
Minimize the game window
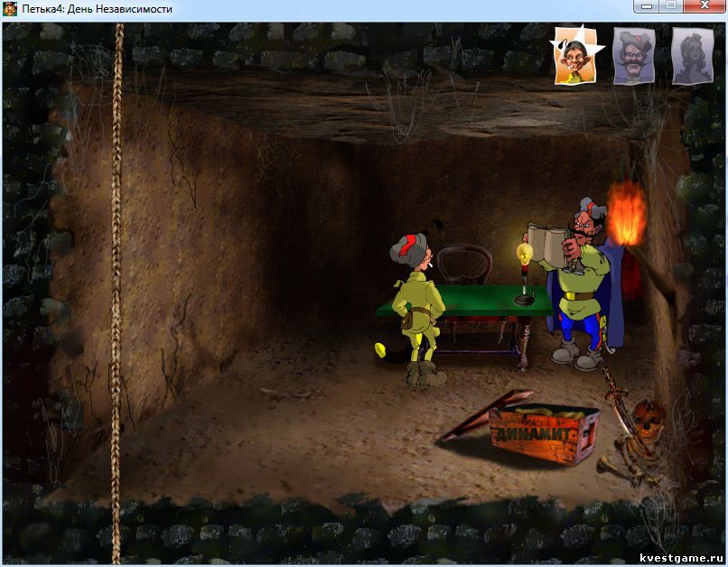pyautogui.click(x=647, y=6)
